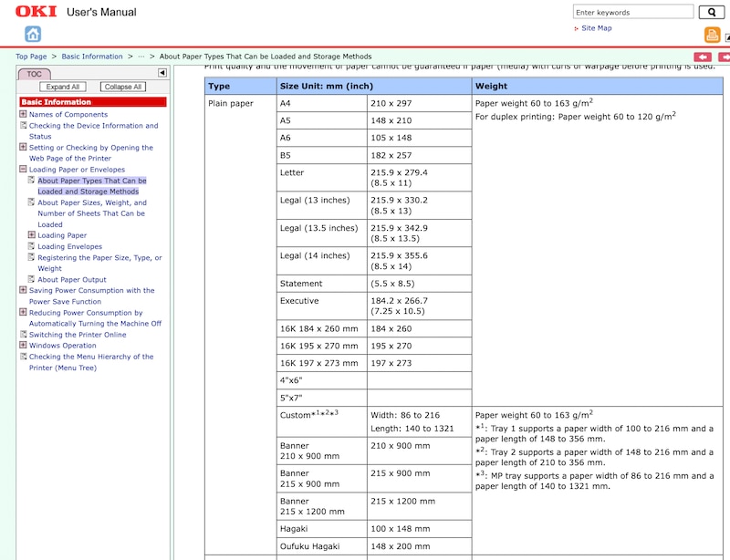This screenshot has width=730, height=560.
Task: Expand the Names of Components node
Action: pos(23,115)
